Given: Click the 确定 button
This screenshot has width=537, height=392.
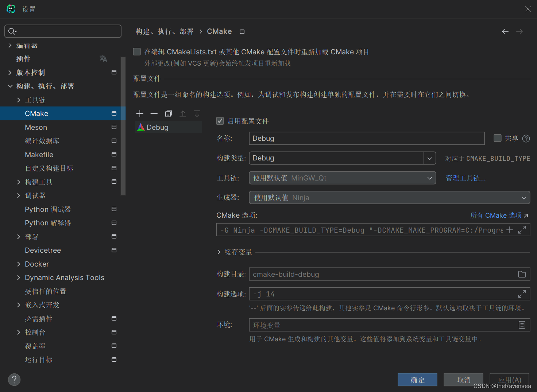Looking at the screenshot, I should coord(417,380).
